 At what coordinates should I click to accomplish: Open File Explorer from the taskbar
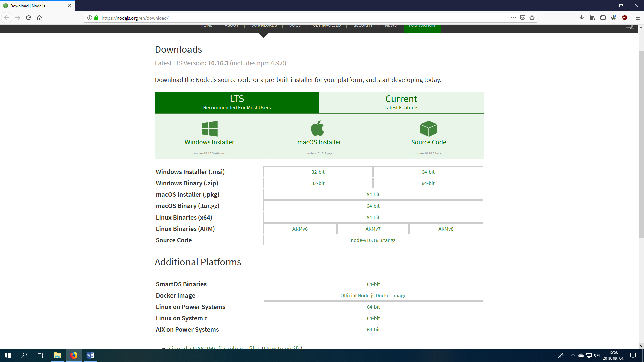(57, 355)
